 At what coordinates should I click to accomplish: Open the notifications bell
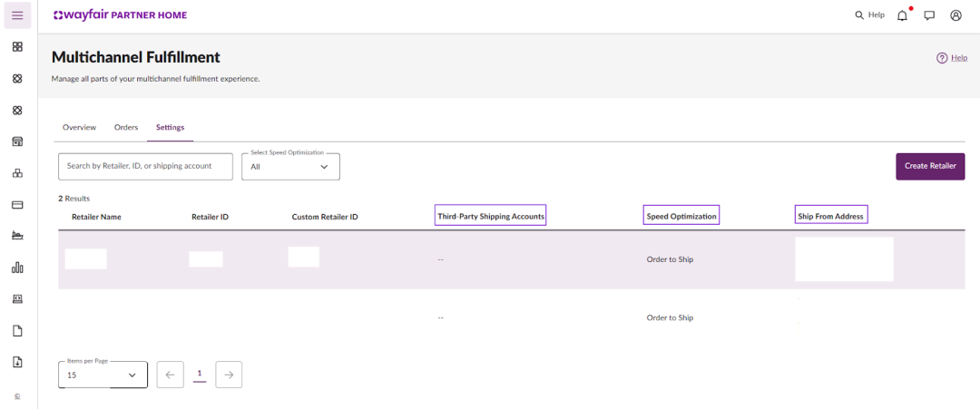point(902,15)
